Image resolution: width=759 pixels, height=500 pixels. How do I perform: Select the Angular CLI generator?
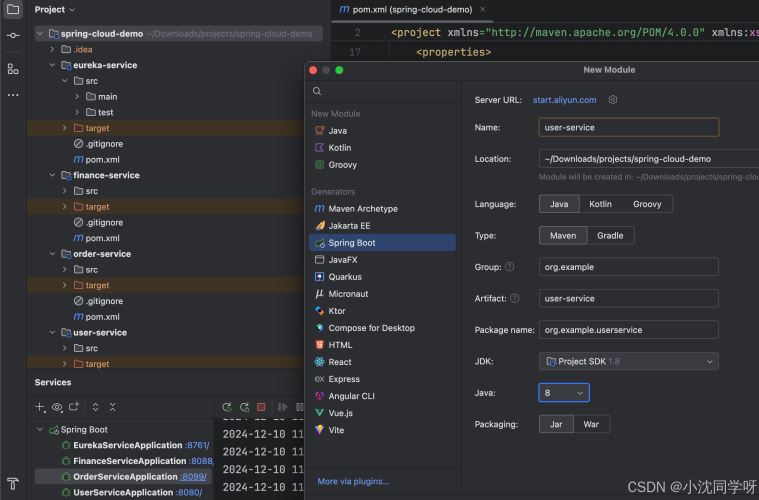(x=382, y=396)
